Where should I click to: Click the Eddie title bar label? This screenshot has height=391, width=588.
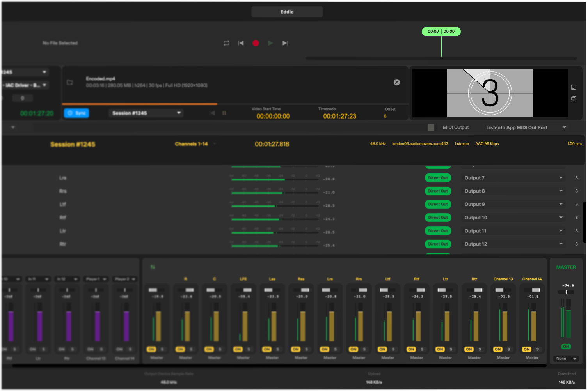tap(287, 12)
